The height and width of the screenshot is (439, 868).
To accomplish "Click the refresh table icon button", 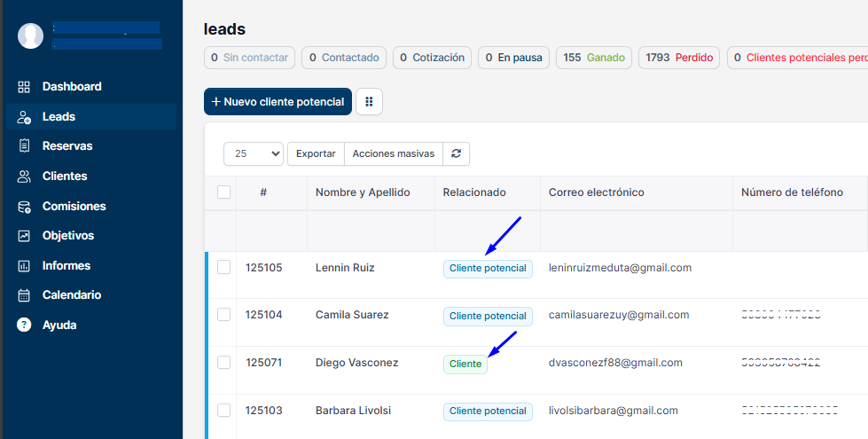I will click(x=456, y=153).
